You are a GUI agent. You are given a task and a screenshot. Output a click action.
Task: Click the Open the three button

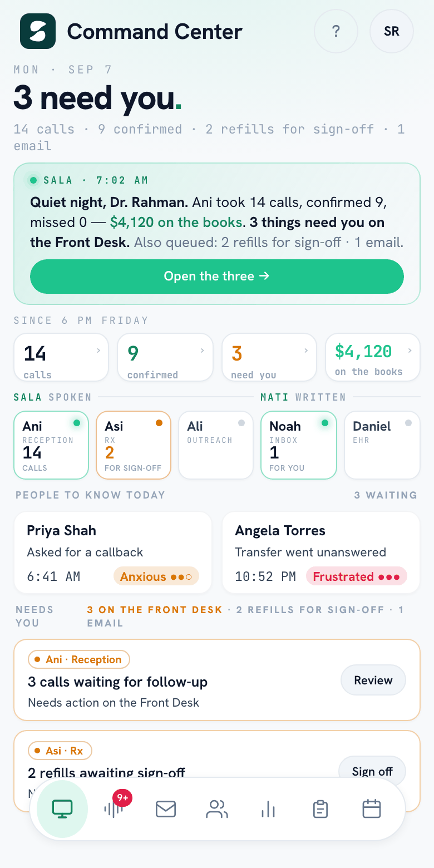coord(217,277)
